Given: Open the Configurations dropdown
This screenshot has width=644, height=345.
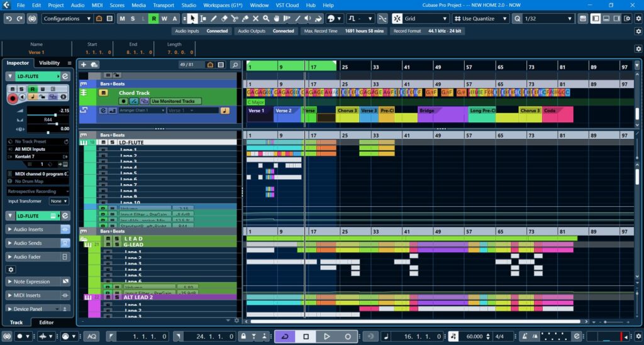Looking at the screenshot, I should point(67,18).
